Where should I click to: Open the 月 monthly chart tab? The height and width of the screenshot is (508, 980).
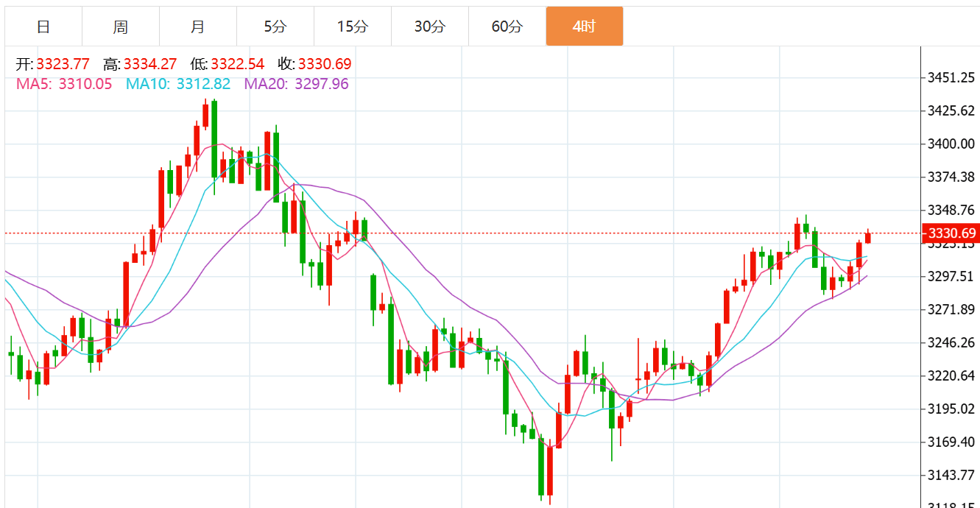pyautogui.click(x=197, y=27)
